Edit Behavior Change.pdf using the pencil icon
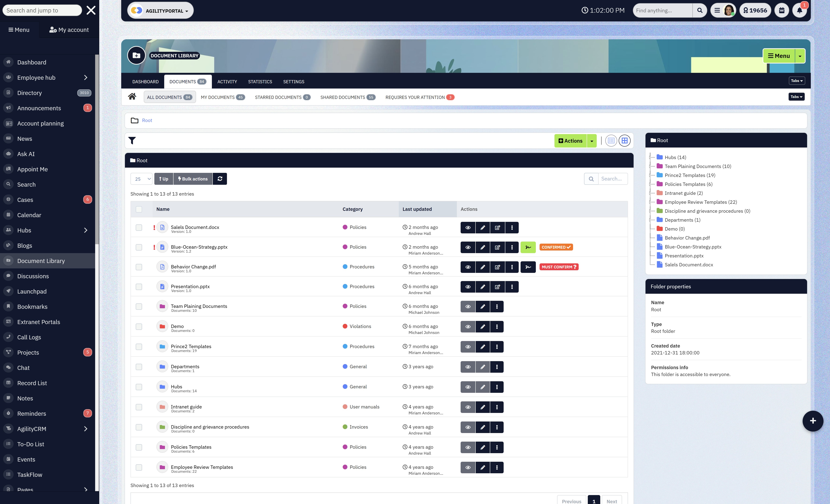The height and width of the screenshot is (504, 830). (483, 267)
